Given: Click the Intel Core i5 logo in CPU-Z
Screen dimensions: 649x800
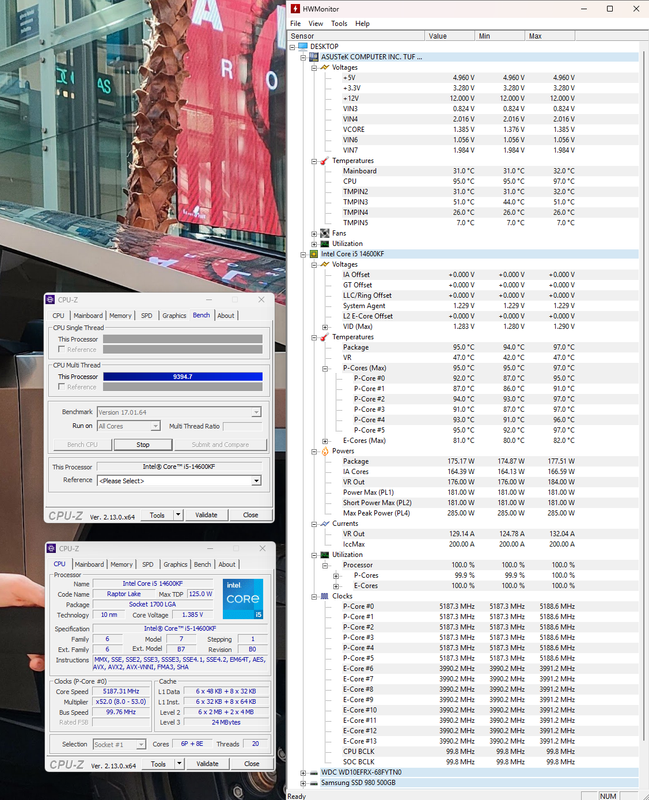Looking at the screenshot, I should pyautogui.click(x=243, y=598).
